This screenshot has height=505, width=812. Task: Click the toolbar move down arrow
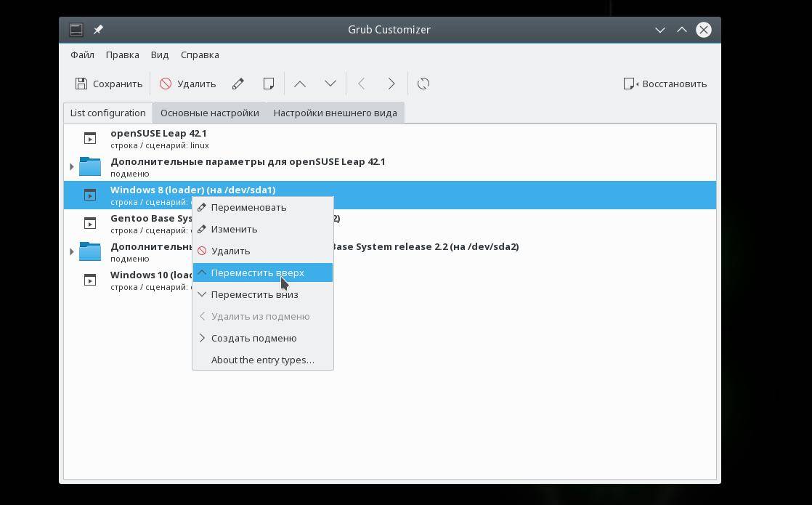click(x=330, y=84)
